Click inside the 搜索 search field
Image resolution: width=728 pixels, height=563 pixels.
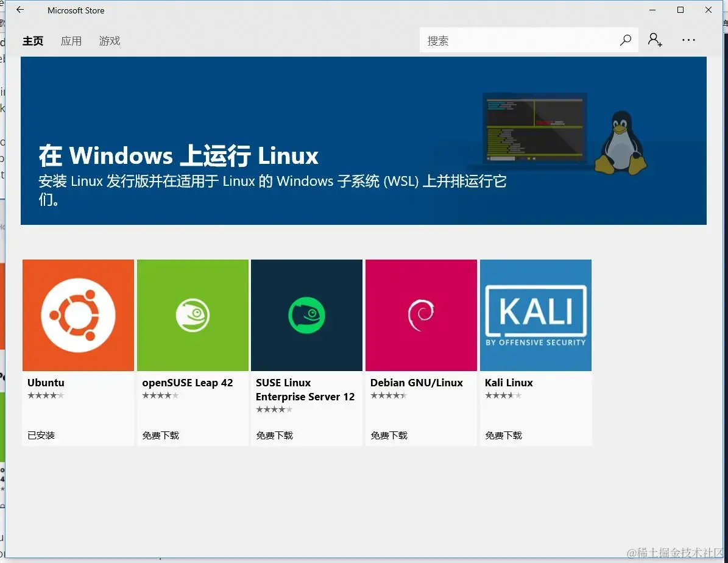[518, 40]
